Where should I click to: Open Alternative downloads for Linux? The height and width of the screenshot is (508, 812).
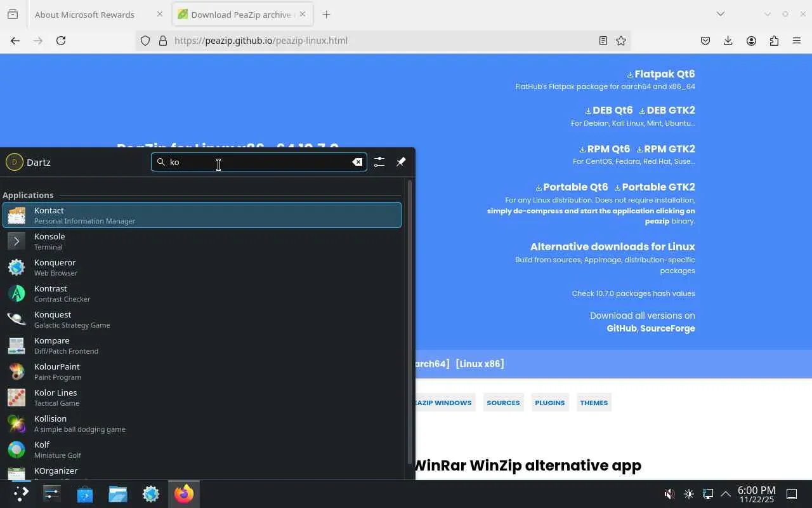pos(613,246)
